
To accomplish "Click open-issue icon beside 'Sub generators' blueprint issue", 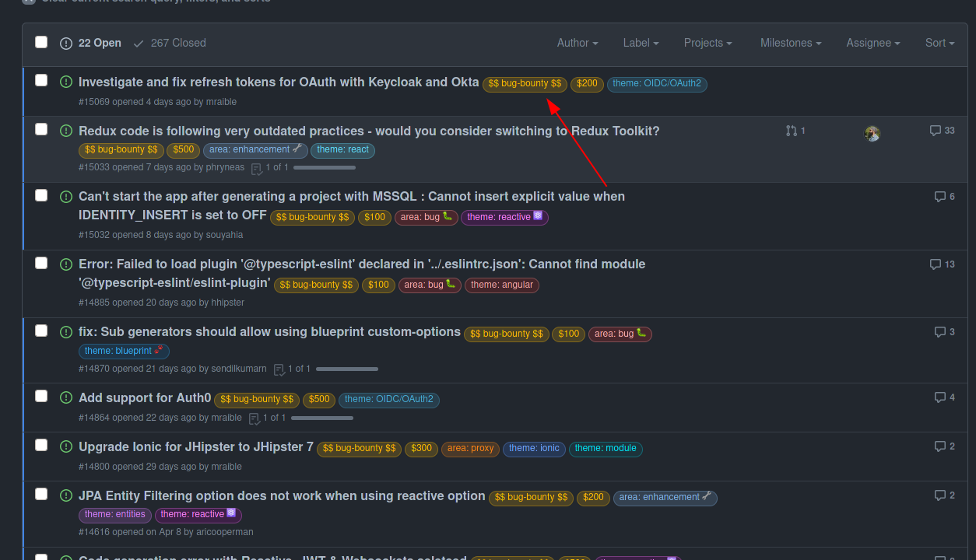I will pos(66,331).
